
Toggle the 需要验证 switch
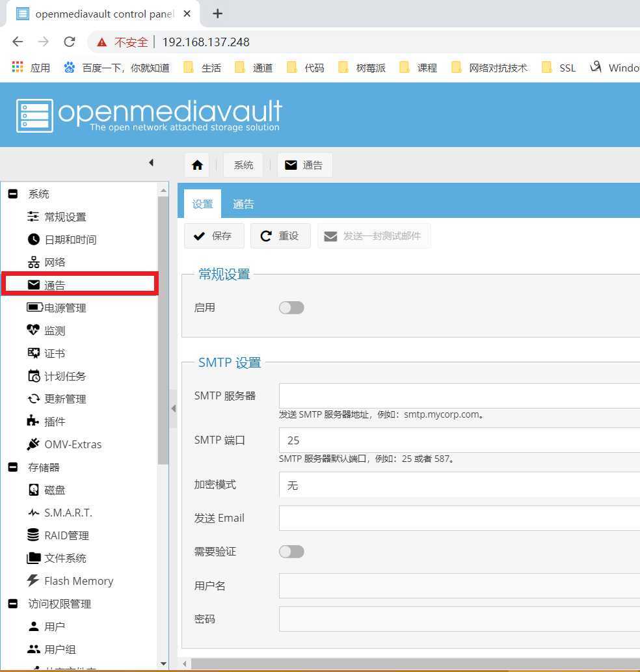point(291,552)
